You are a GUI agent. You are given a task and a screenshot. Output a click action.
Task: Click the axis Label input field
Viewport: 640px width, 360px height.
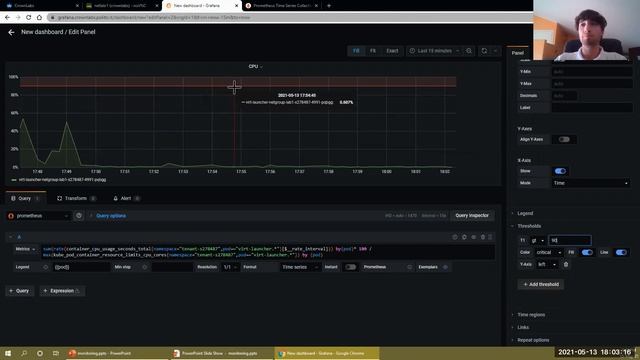pos(592,108)
